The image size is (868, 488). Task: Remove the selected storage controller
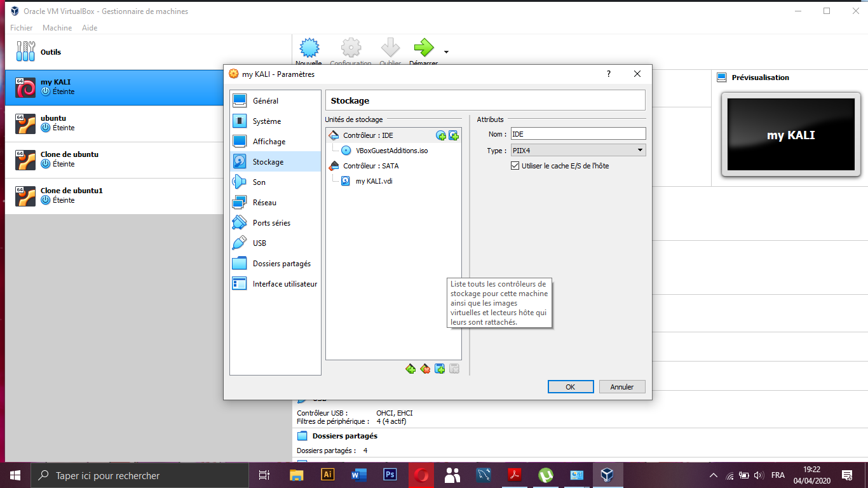point(425,369)
